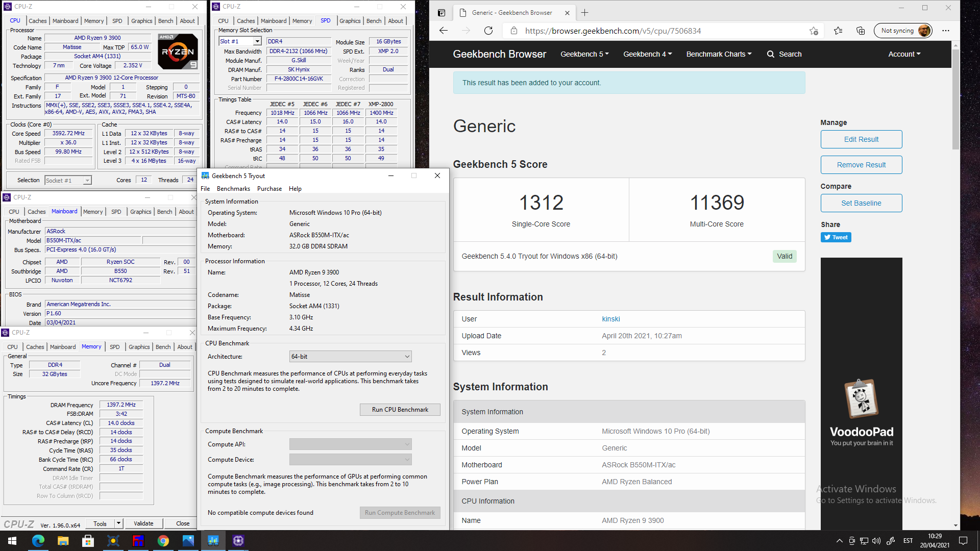Click Edit Result button
Viewport: 980px width, 551px height.
coord(861,139)
